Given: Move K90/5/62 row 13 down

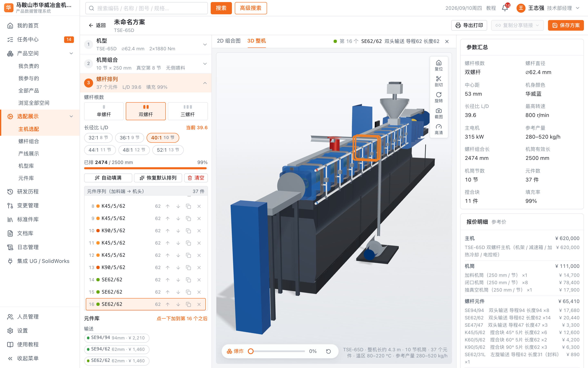Looking at the screenshot, I should coord(178,267).
